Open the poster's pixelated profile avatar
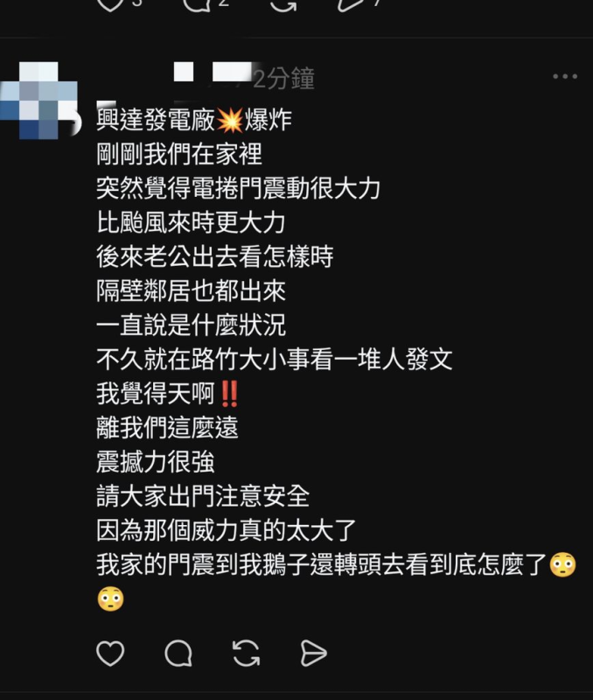The image size is (593, 700). point(40,101)
